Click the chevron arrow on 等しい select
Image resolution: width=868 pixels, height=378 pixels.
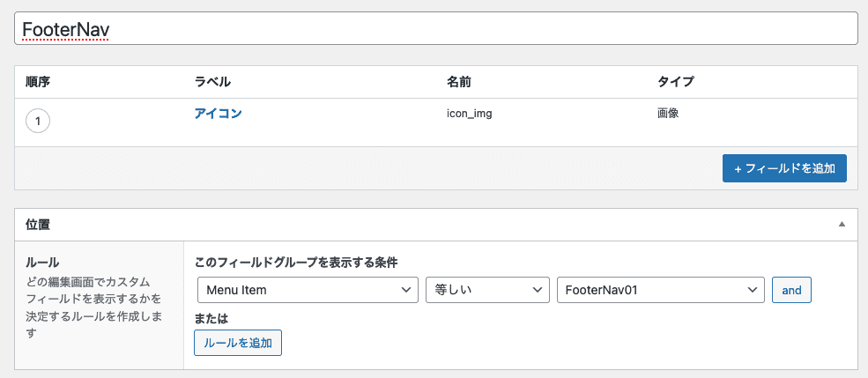[537, 290]
